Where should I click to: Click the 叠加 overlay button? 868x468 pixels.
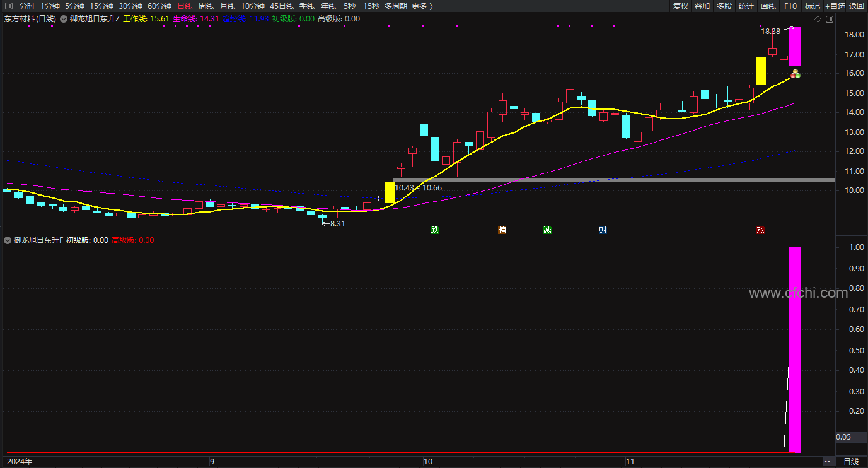pos(702,6)
